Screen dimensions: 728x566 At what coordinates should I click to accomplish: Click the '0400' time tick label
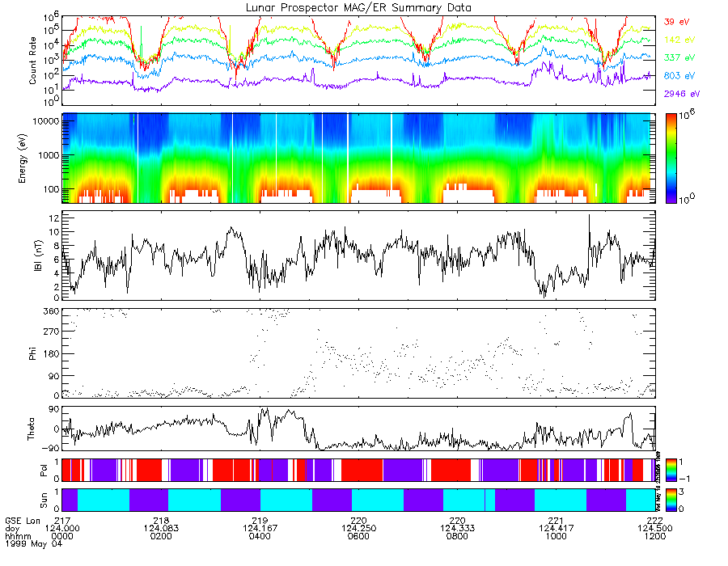point(260,536)
